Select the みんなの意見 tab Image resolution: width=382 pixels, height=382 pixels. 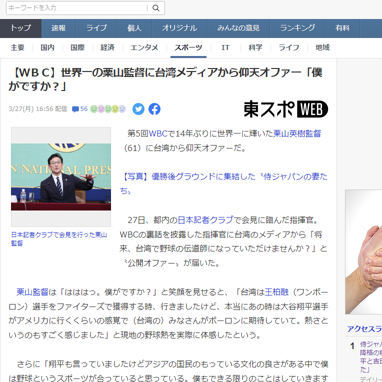(238, 28)
